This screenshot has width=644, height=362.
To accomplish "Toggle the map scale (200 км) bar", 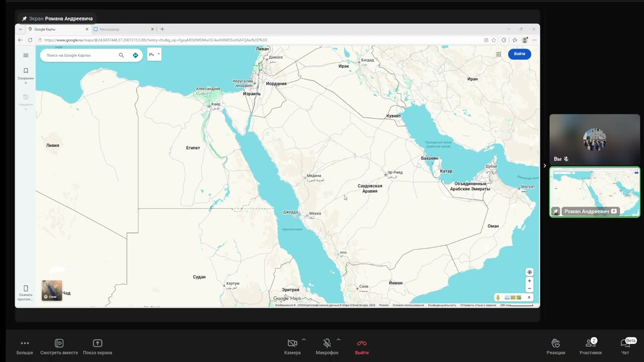I will click(516, 305).
